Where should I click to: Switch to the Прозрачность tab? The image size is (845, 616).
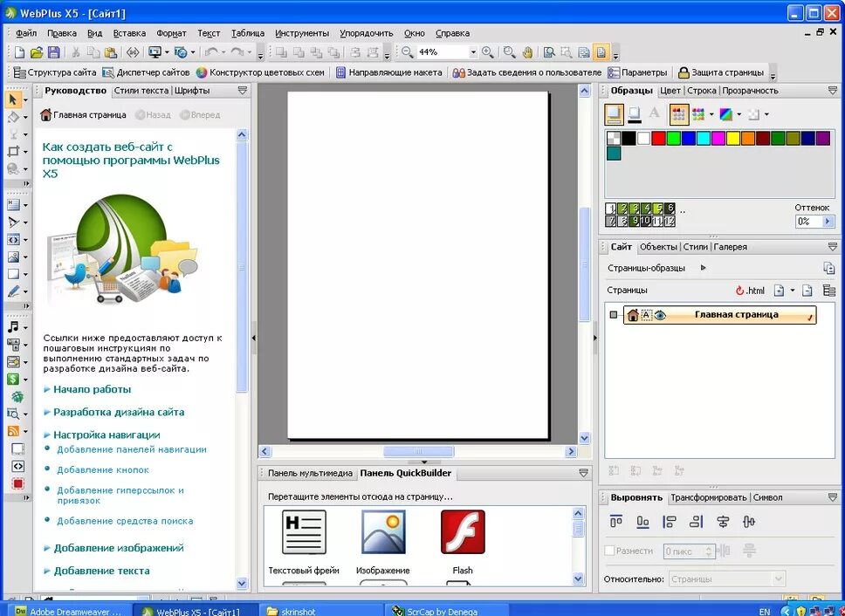tap(750, 91)
